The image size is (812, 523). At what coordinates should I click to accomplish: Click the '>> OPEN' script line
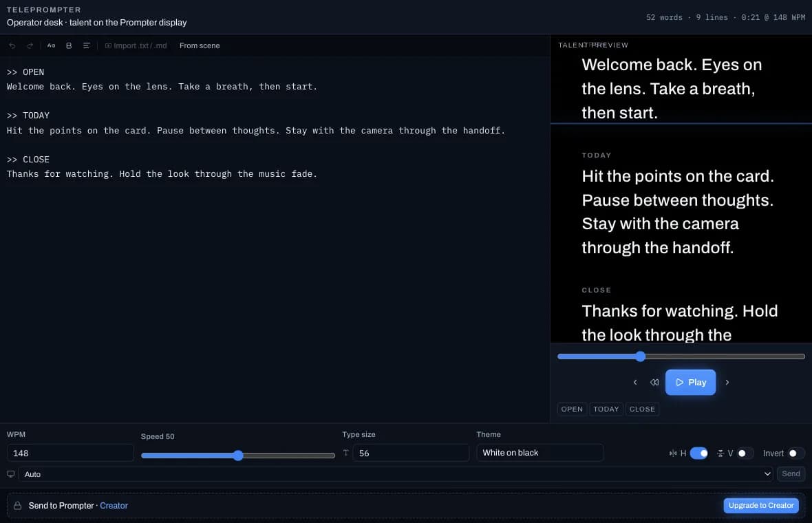pyautogui.click(x=25, y=72)
